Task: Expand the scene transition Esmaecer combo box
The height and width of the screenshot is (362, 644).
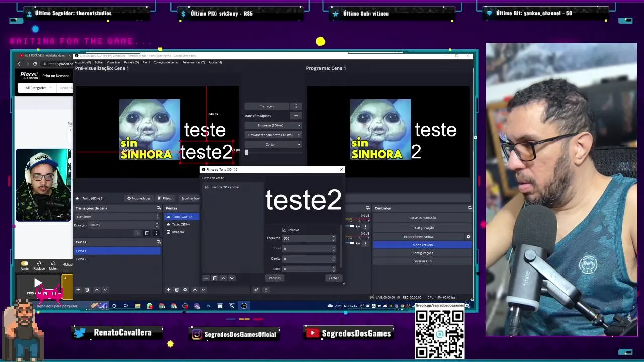Action: point(118,217)
